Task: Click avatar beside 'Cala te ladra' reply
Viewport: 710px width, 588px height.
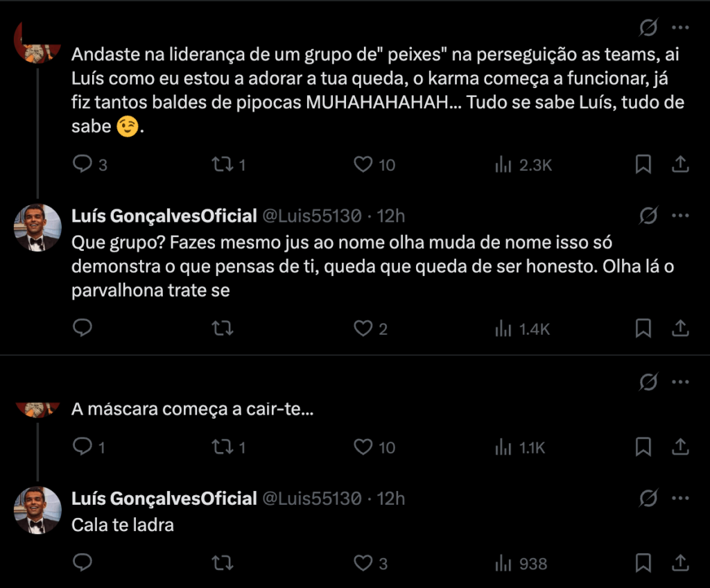Action: (38, 510)
